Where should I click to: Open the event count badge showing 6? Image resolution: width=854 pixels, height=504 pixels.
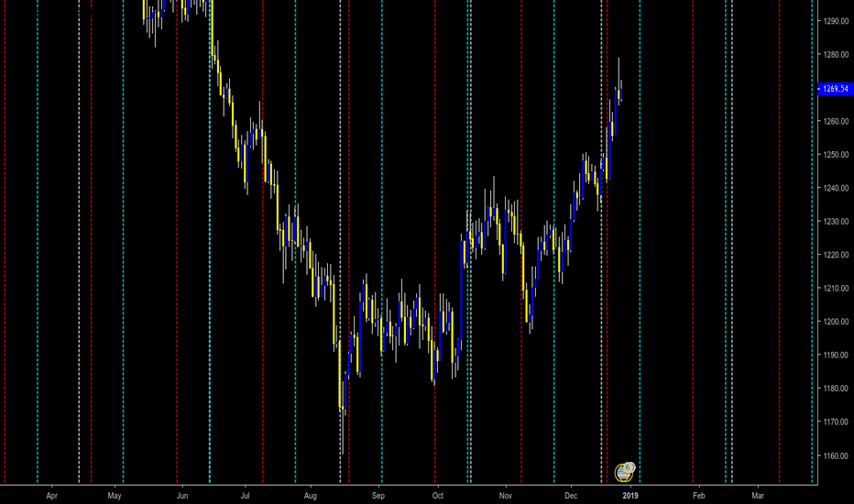click(x=630, y=467)
